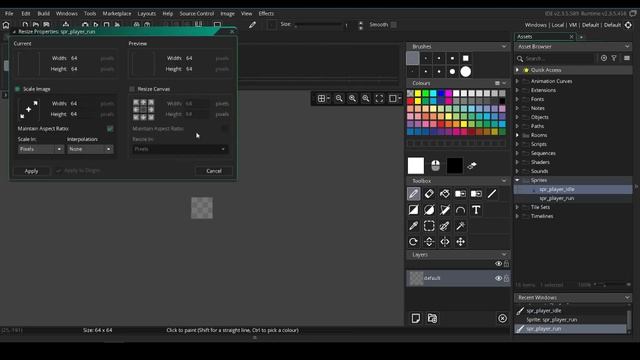The width and height of the screenshot is (640, 360).
Task: Select the Colour picker eyedropper tool
Action: point(413,226)
